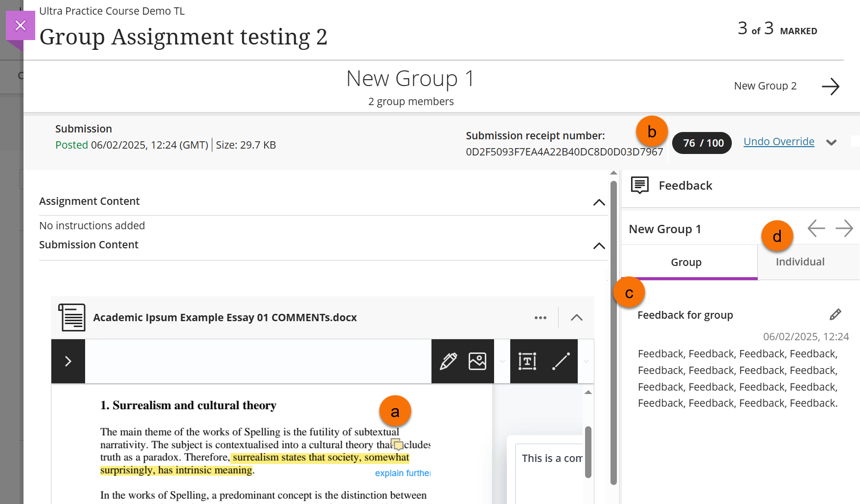Click the submission content vertical scrollbar
The width and height of the screenshot is (860, 504).
613,332
